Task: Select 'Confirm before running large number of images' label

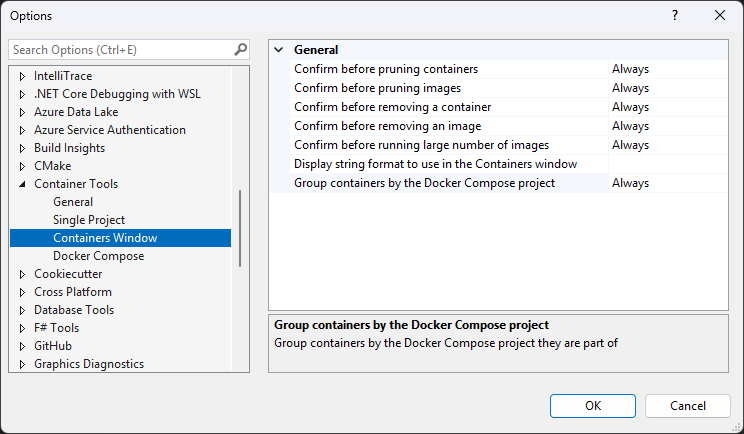Action: click(421, 145)
